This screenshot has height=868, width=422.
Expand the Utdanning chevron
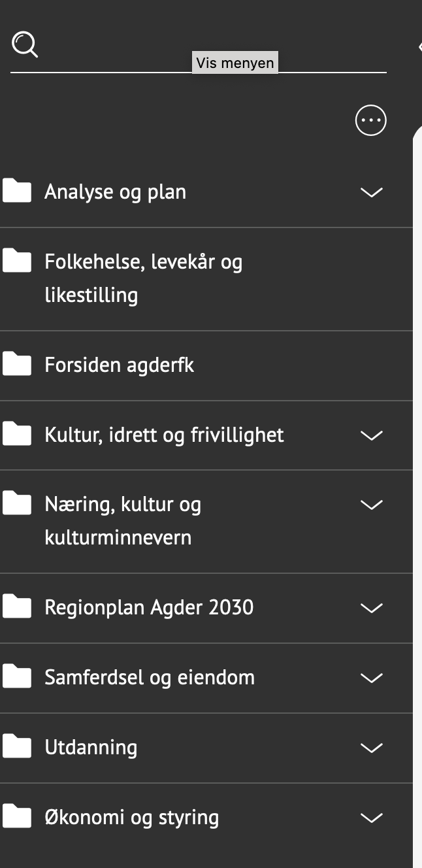(371, 748)
